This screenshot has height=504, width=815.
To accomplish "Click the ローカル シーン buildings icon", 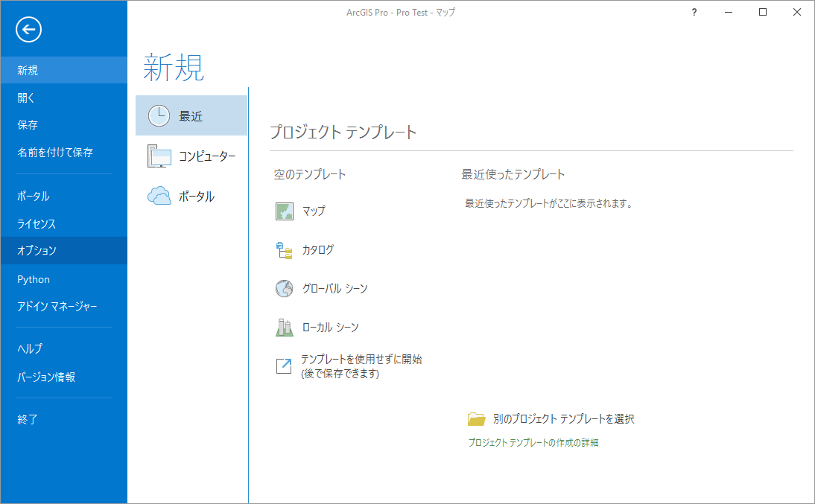I will click(285, 328).
